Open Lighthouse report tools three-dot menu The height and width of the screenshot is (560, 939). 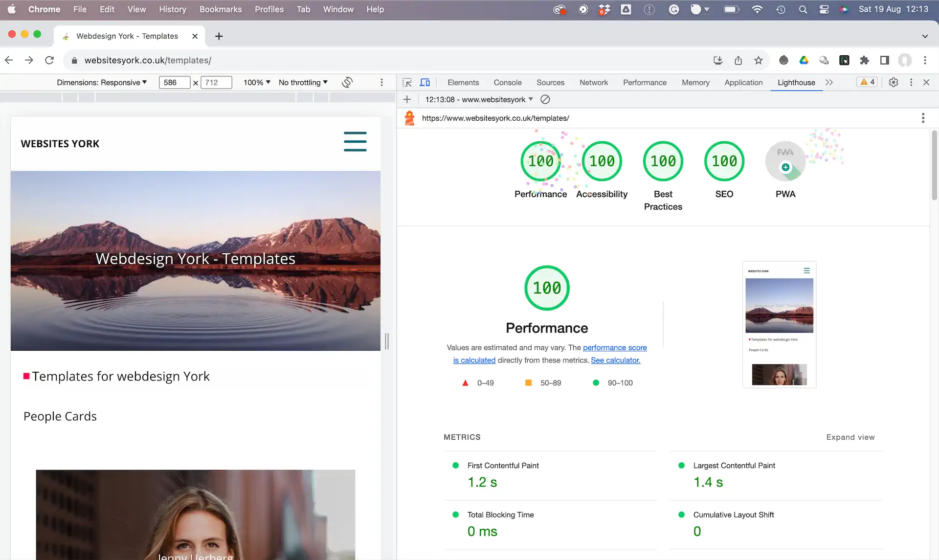point(923,118)
